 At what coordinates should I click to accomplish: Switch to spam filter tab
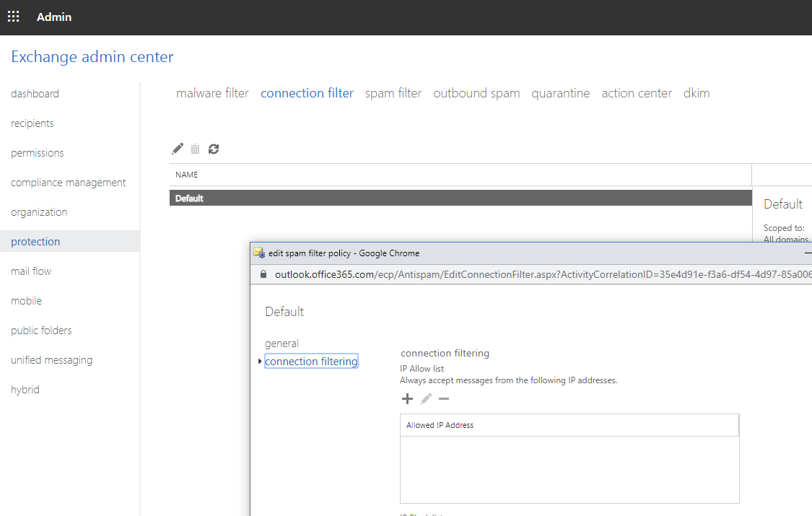pos(393,93)
